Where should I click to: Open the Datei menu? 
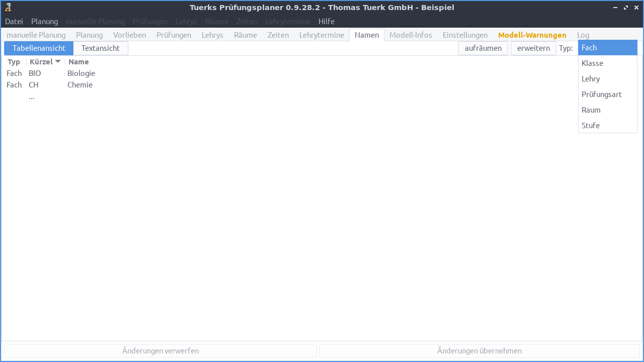pos(14,21)
